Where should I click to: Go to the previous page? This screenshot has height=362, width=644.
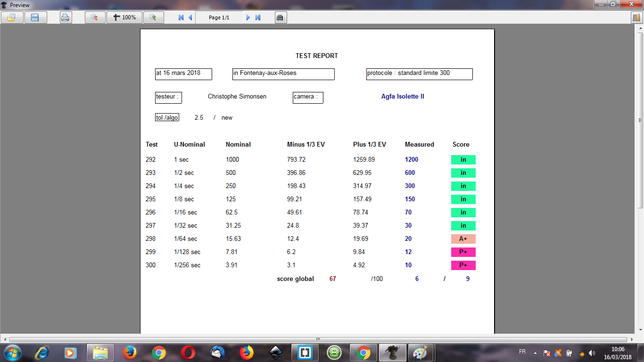tap(190, 17)
